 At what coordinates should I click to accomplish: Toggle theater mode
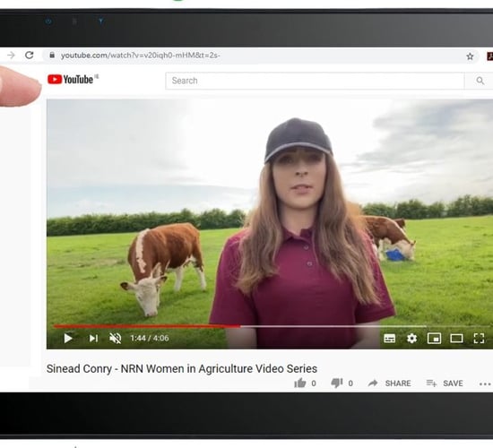click(456, 339)
